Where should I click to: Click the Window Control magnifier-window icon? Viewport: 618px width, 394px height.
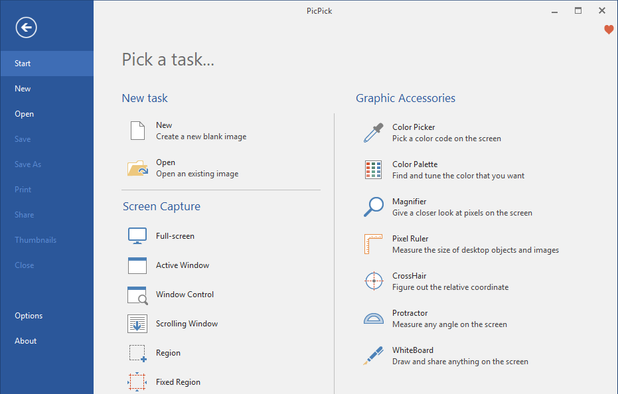[137, 295]
